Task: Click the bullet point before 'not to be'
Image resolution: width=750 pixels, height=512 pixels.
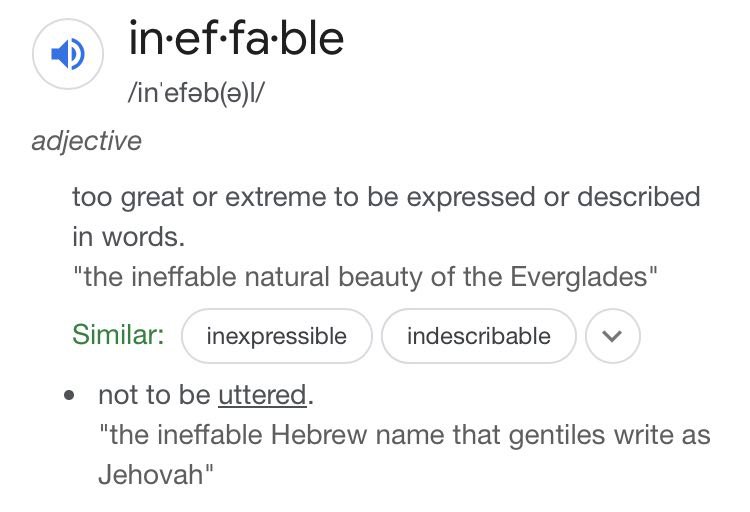Action: 69,396
